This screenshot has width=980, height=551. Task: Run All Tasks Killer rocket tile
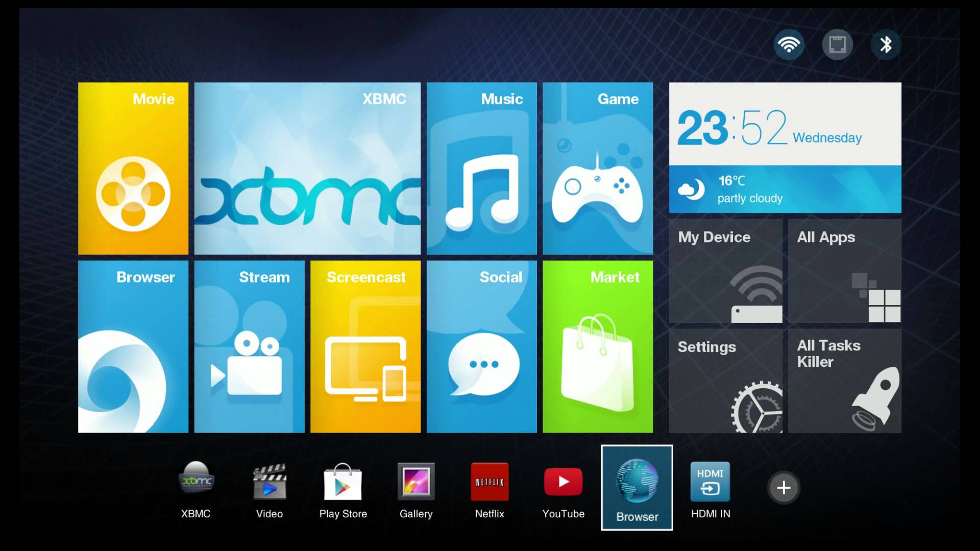click(845, 381)
